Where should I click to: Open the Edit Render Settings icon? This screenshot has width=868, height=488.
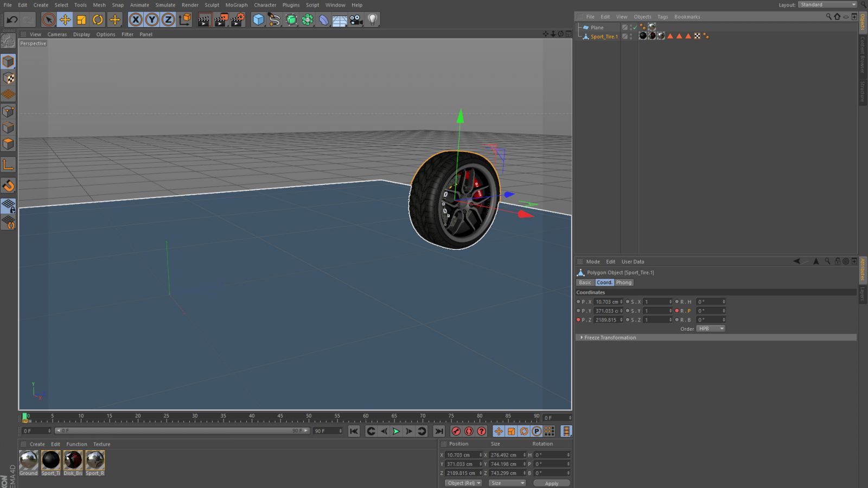[x=238, y=20]
